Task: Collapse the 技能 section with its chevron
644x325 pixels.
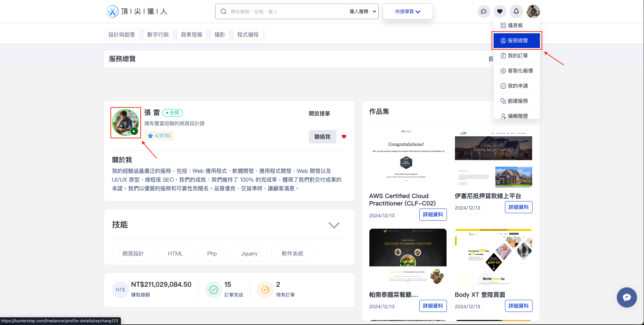Action: click(x=334, y=225)
